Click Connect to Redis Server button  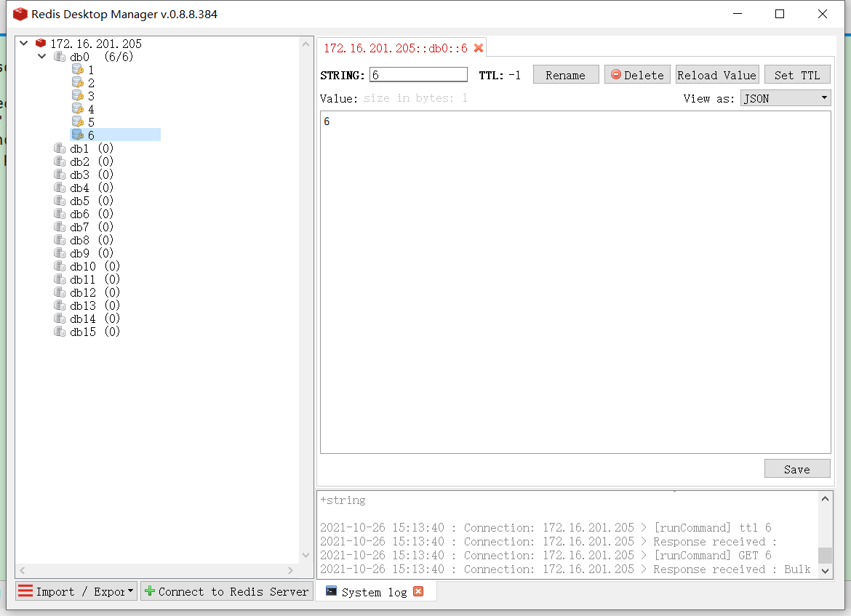(x=227, y=591)
